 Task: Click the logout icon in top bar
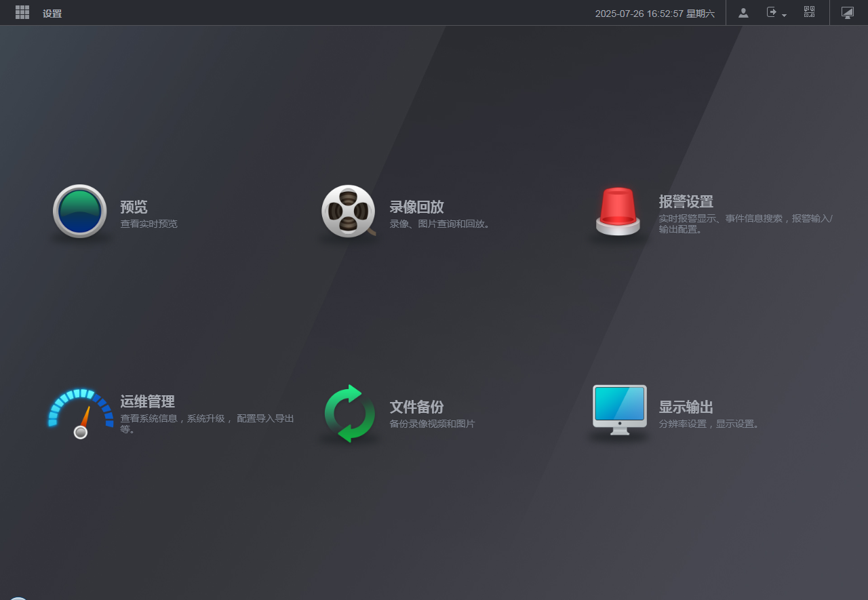pyautogui.click(x=772, y=12)
